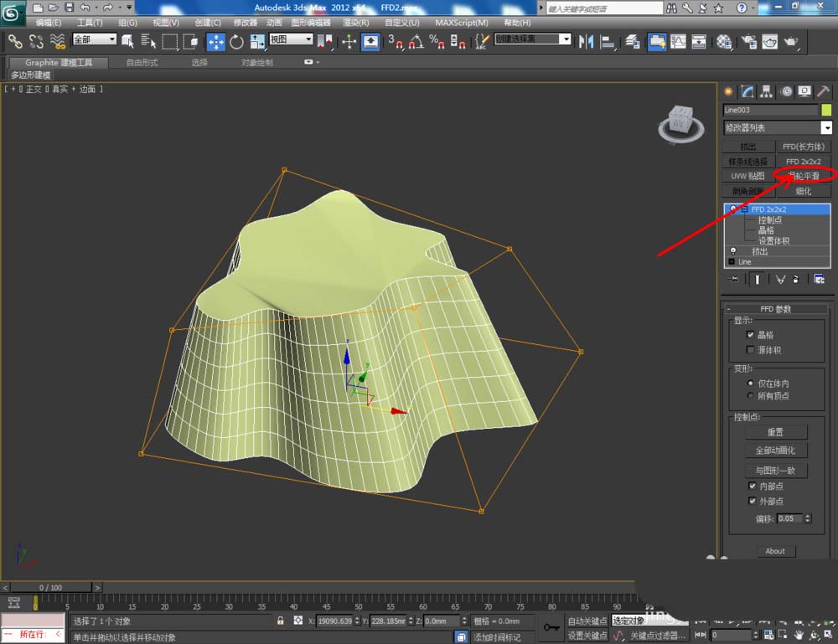Toggle the Pin Stack icon

pyautogui.click(x=734, y=279)
